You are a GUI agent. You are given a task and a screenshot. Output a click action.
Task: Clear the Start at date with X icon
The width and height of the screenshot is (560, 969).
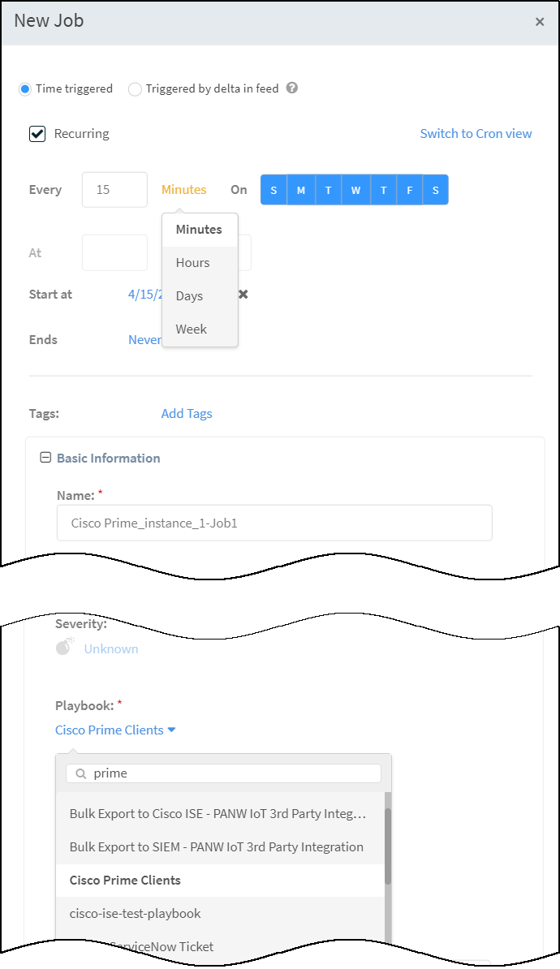243,294
